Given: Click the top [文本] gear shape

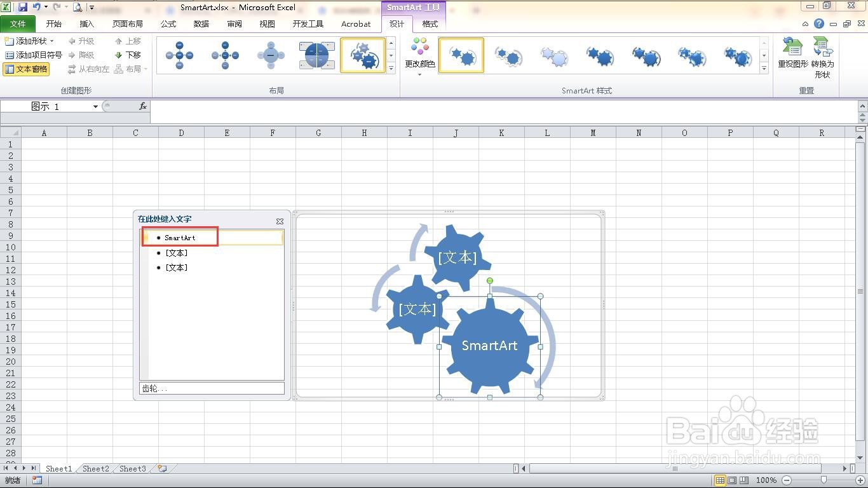Looking at the screenshot, I should click(x=457, y=257).
